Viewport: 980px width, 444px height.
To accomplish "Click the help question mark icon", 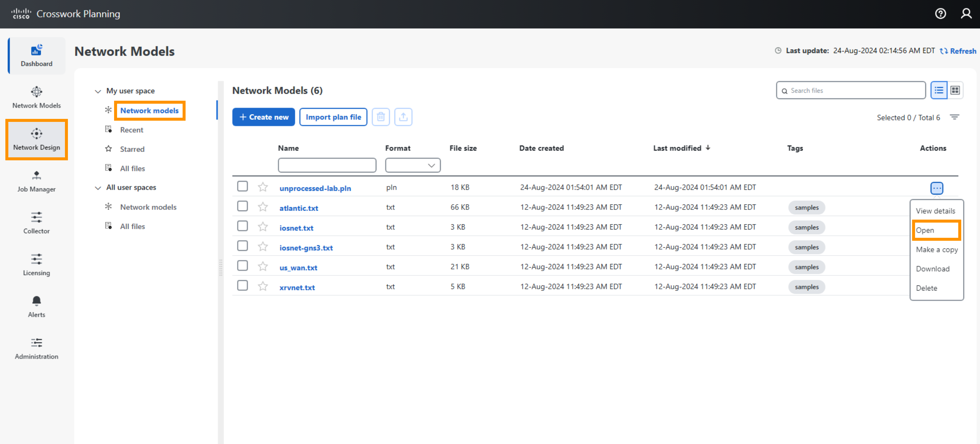I will coord(940,14).
